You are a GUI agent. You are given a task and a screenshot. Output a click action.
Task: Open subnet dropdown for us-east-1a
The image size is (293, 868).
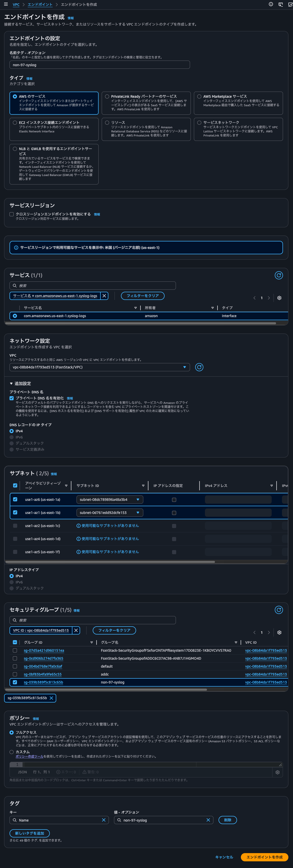tap(110, 499)
